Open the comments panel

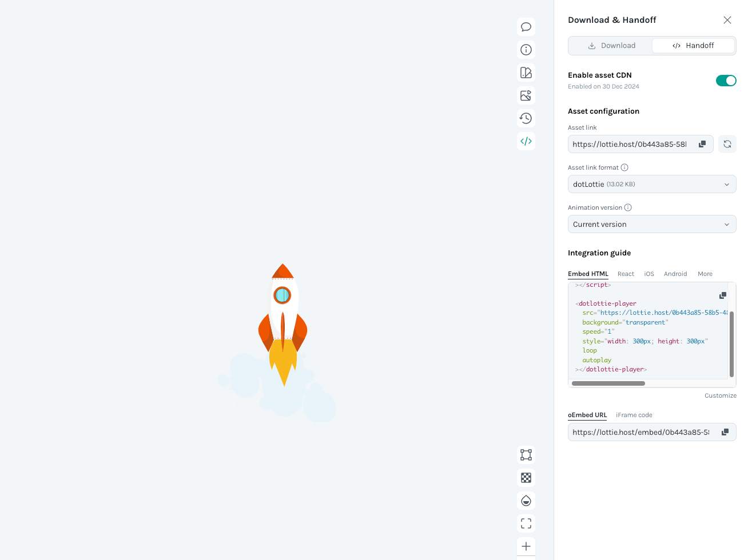[x=526, y=27]
